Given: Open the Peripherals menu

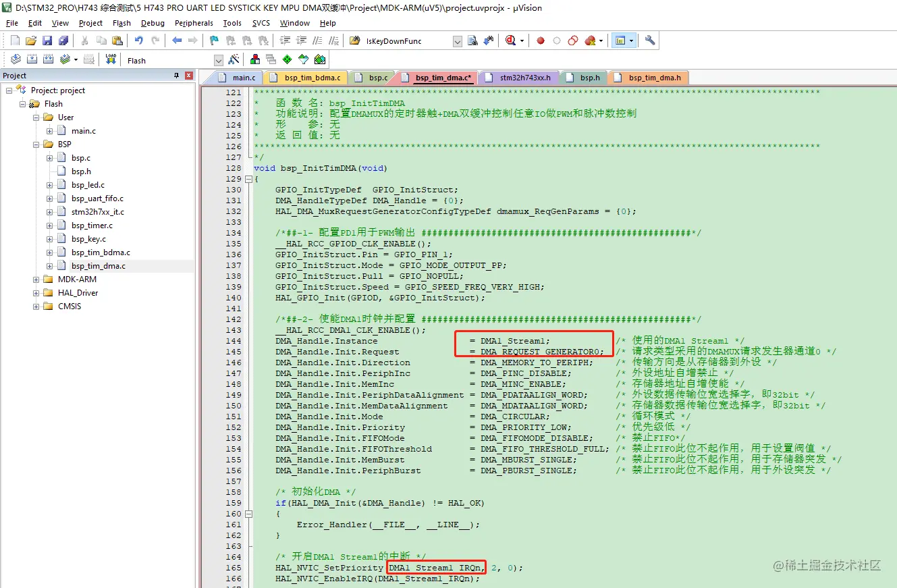Looking at the screenshot, I should click(194, 23).
